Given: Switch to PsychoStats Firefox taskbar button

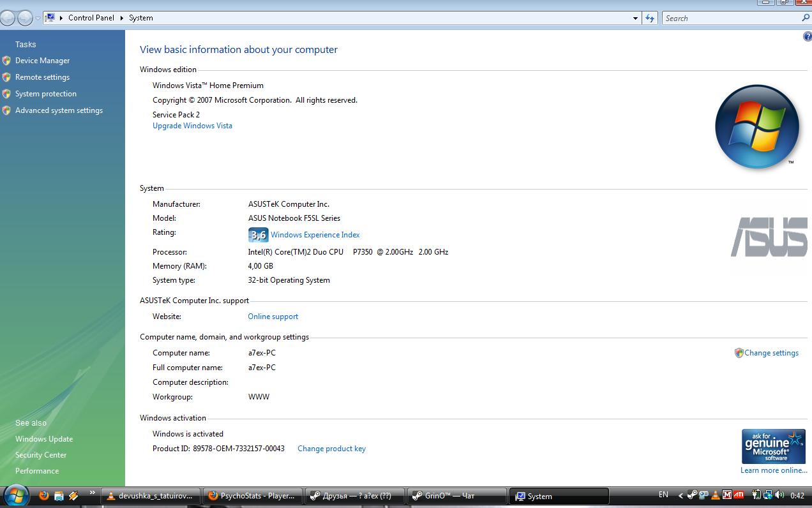Looking at the screenshot, I should click(x=253, y=496).
